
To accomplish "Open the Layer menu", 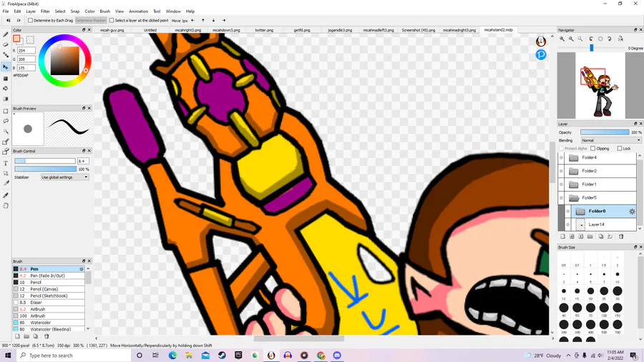I will pos(31,11).
